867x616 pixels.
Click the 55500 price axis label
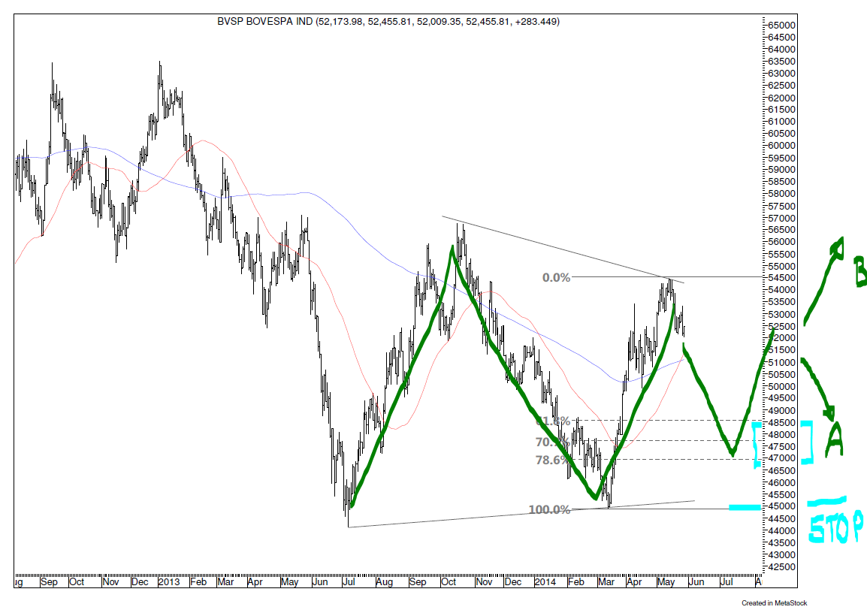coord(782,255)
